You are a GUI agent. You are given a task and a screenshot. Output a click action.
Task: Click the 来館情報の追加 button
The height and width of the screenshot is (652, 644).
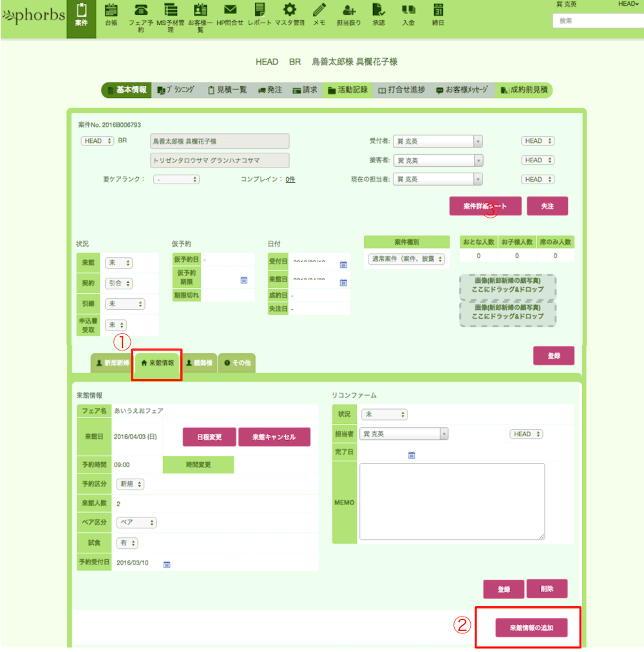[531, 628]
